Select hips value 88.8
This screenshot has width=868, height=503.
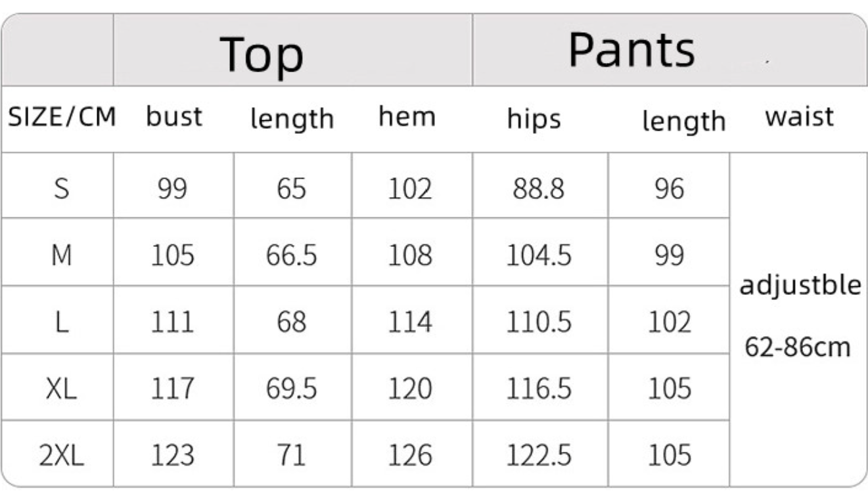(x=537, y=189)
